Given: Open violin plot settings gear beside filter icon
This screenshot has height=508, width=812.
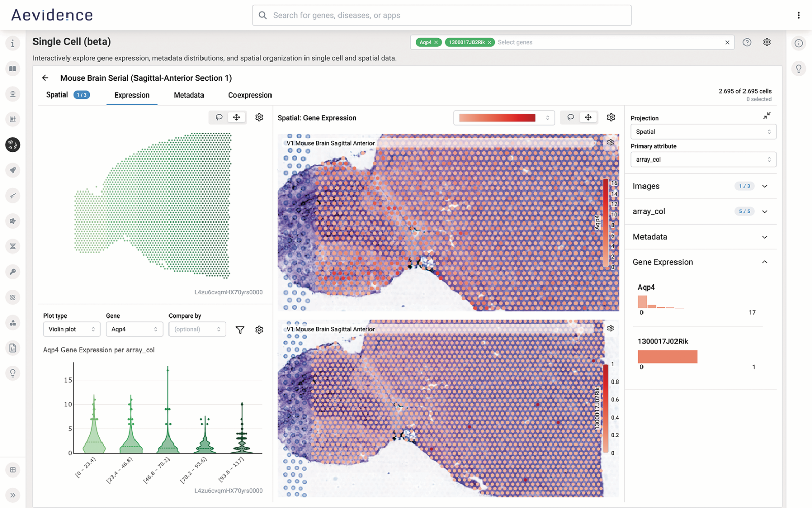Looking at the screenshot, I should 259,330.
